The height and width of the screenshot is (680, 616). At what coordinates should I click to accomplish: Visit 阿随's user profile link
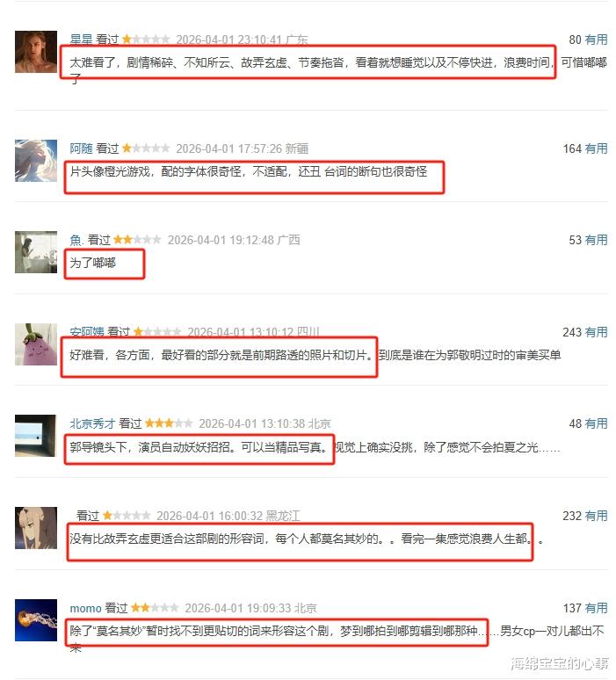pyautogui.click(x=81, y=148)
